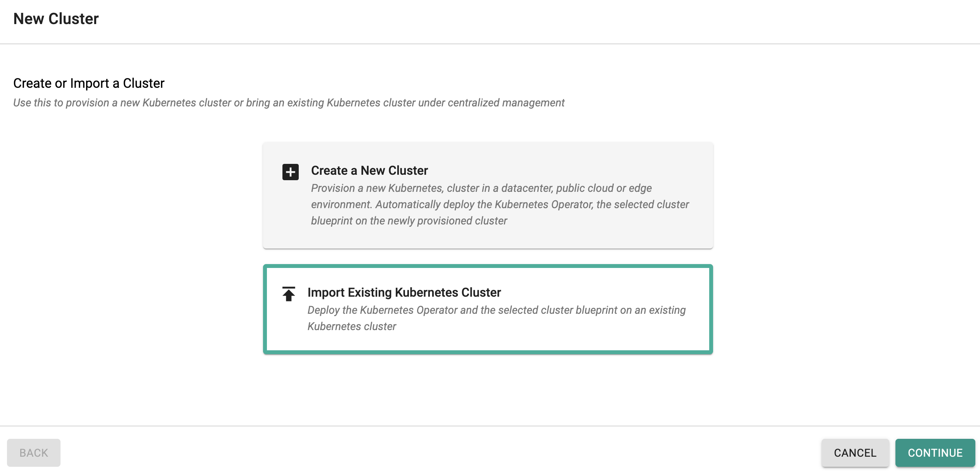Viewport: 980px width, 473px height.
Task: Click the description starting Deploy the Kubernetes Operator
Action: click(497, 318)
